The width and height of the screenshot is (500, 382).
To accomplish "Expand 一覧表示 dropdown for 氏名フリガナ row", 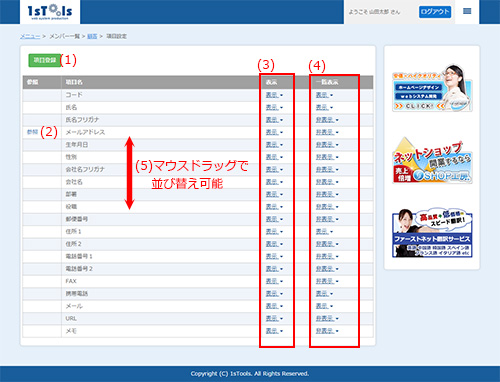I will click(327, 120).
